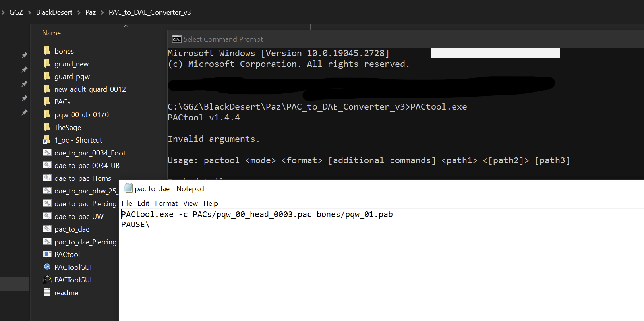The width and height of the screenshot is (644, 321).
Task: Open the Format menu in Notepad
Action: click(x=166, y=203)
